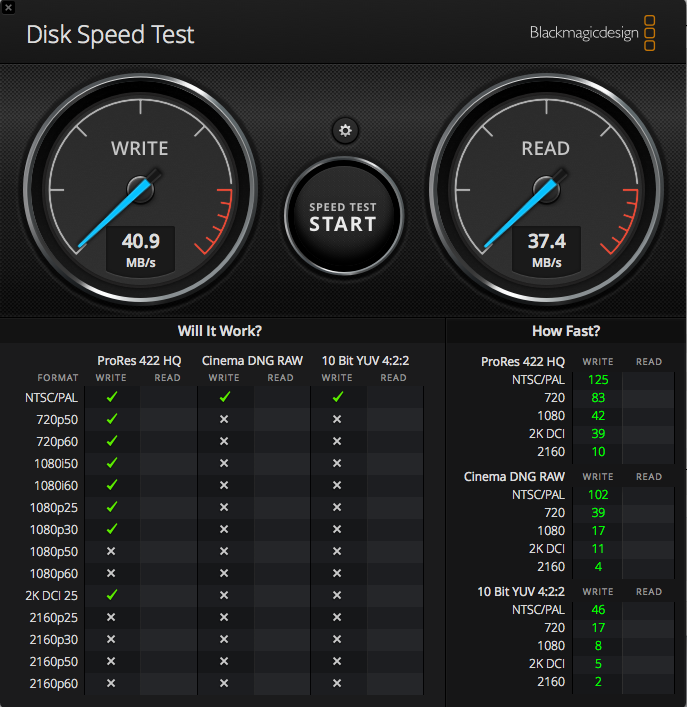Viewport: 687px width, 707px height.
Task: Click ProRes 422 HQ 2K DCI 25 checkmark
Action: click(111, 595)
